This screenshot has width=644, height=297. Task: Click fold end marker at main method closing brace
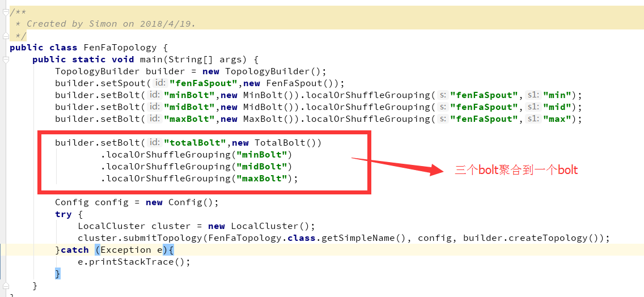(5, 285)
